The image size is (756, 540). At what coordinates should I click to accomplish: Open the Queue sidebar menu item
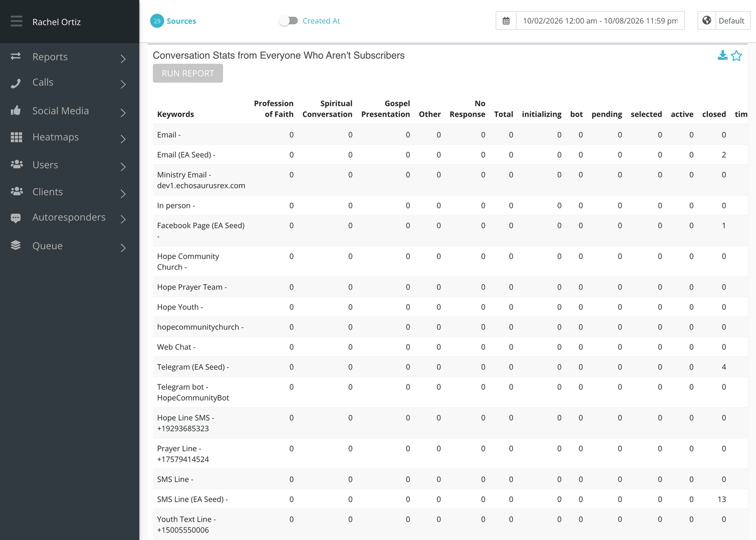(x=70, y=246)
